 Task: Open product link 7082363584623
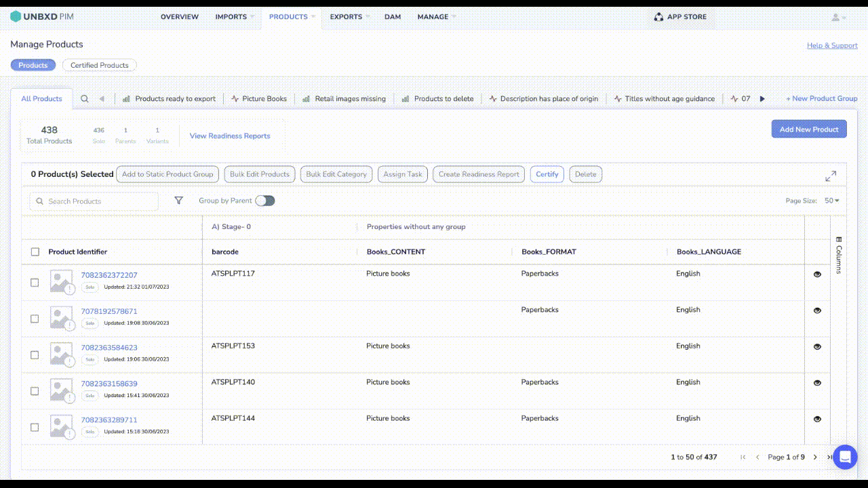pos(109,348)
